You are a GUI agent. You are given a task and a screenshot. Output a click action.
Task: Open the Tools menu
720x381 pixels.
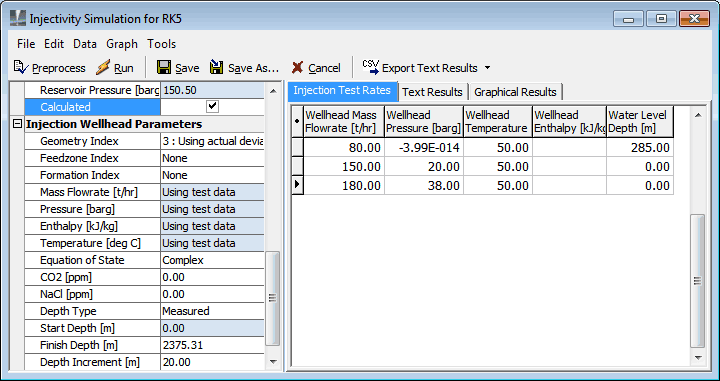point(161,44)
